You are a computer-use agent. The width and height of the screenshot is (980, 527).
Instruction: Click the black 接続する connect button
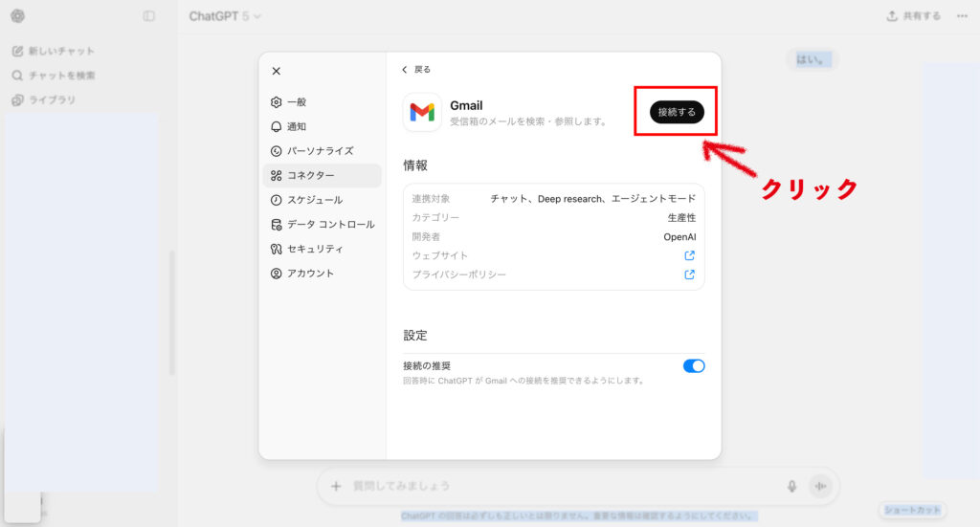click(x=677, y=112)
